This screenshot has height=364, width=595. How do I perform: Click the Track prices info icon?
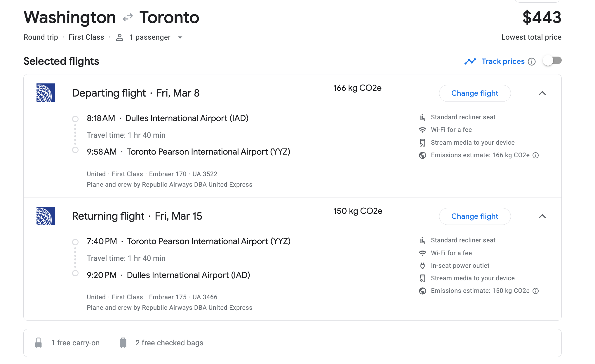pos(532,62)
